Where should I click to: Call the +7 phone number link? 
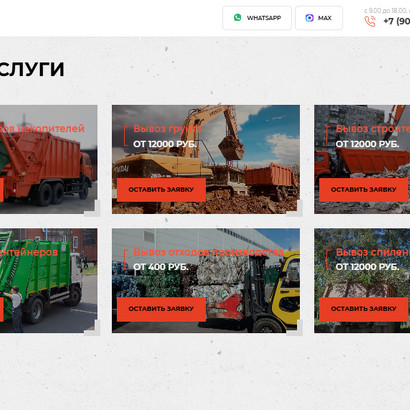click(x=397, y=21)
